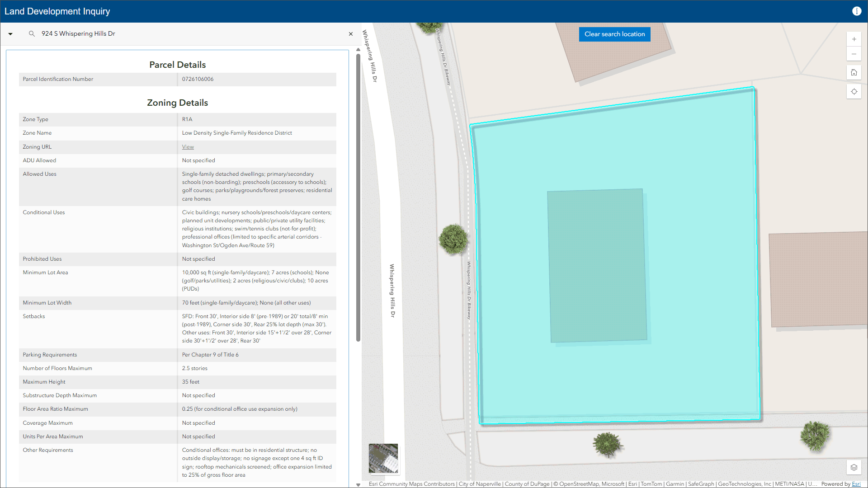Clear the address search text
The image size is (868, 488).
(350, 34)
